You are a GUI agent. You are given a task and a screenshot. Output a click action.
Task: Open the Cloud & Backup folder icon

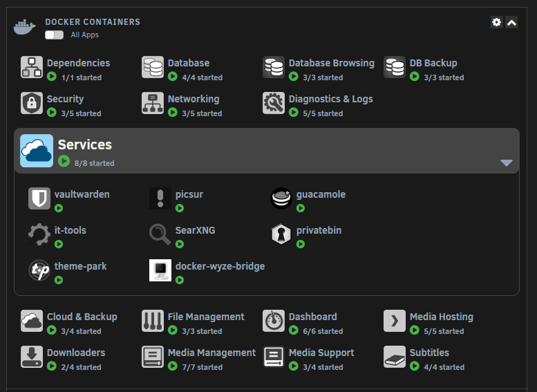(32, 321)
